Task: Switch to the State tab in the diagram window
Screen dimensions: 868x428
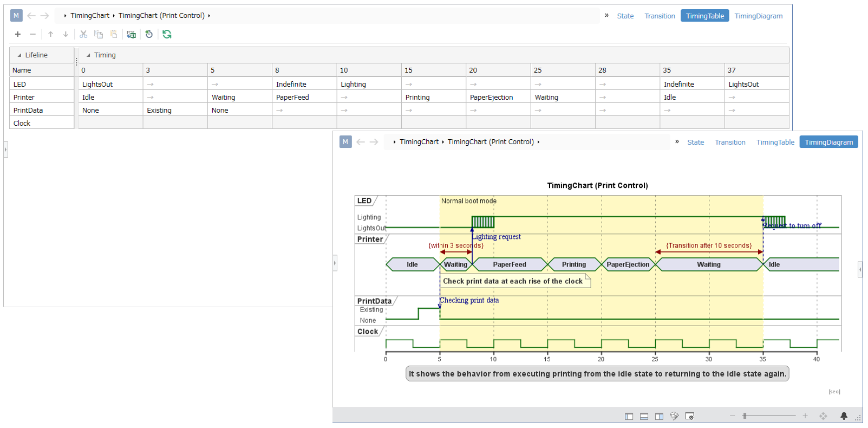Action: (696, 142)
